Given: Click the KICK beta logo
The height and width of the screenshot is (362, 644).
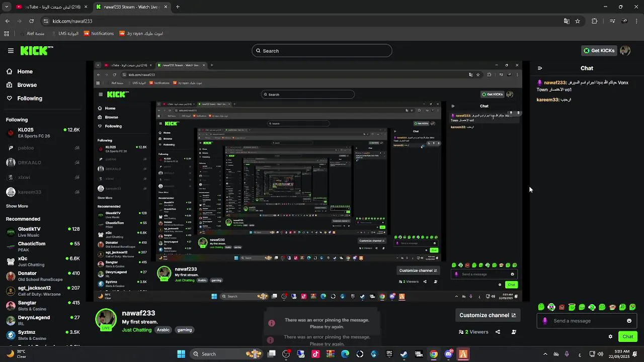Looking at the screenshot, I should click(x=37, y=50).
